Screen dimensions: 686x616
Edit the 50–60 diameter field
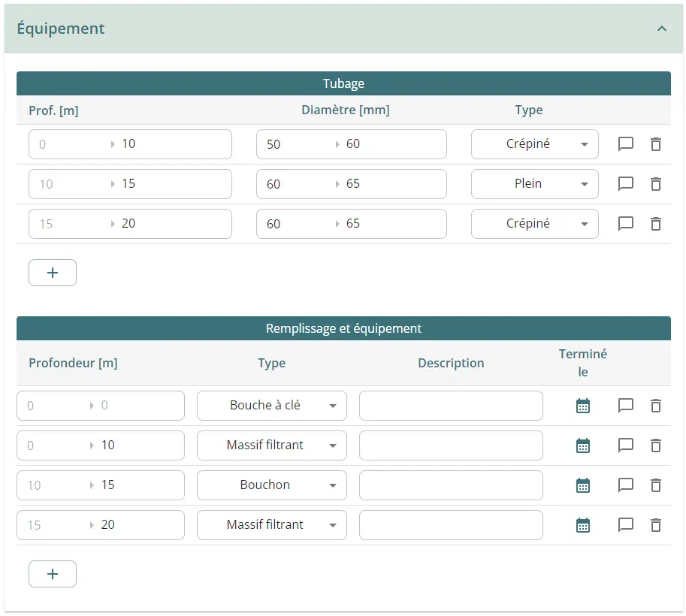pyautogui.click(x=391, y=144)
